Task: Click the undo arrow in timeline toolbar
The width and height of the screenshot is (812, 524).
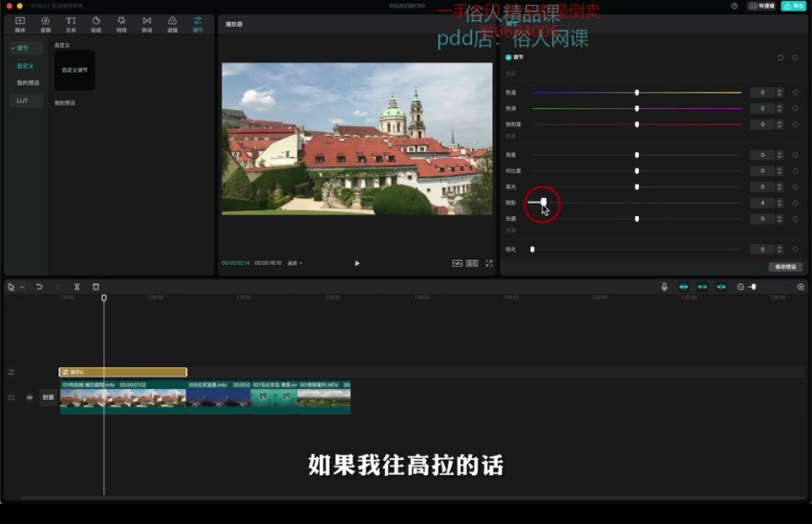Action: click(x=39, y=286)
